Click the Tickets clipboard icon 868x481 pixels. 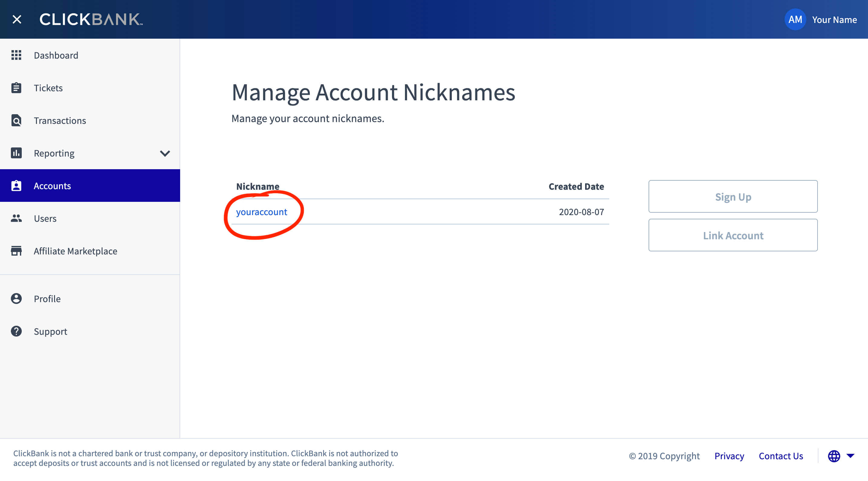coord(16,88)
